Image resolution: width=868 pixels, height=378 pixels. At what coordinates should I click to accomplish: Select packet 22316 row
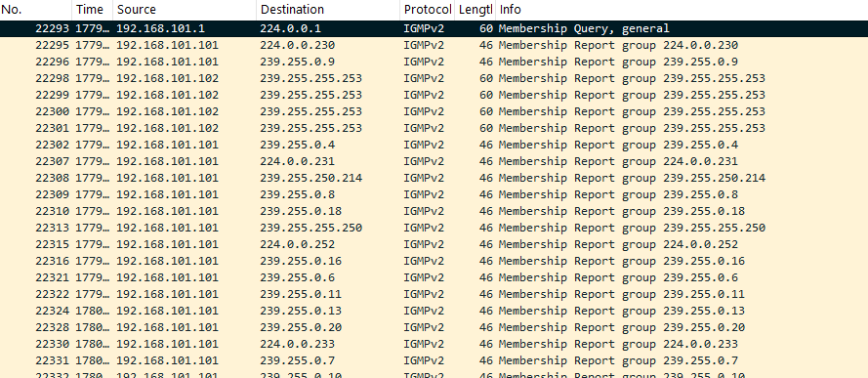click(434, 261)
